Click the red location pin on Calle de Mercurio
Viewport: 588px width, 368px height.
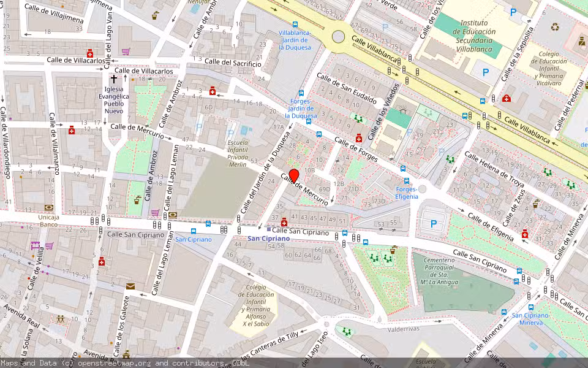click(293, 176)
